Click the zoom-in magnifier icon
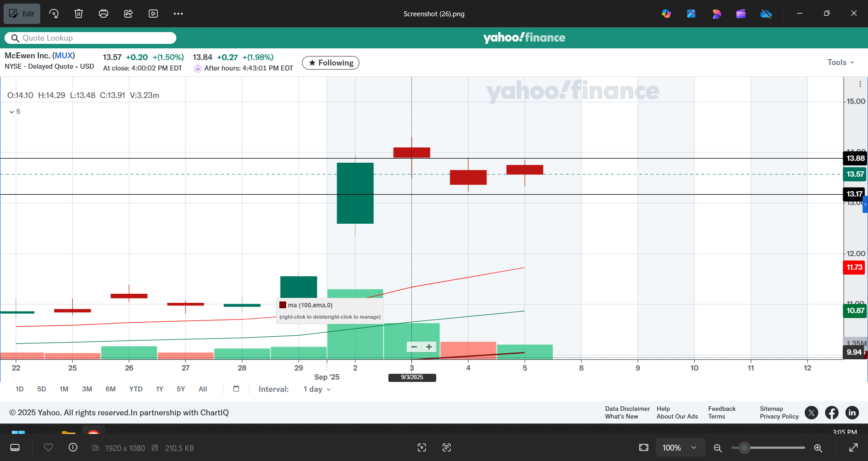868x461 pixels. 818,448
